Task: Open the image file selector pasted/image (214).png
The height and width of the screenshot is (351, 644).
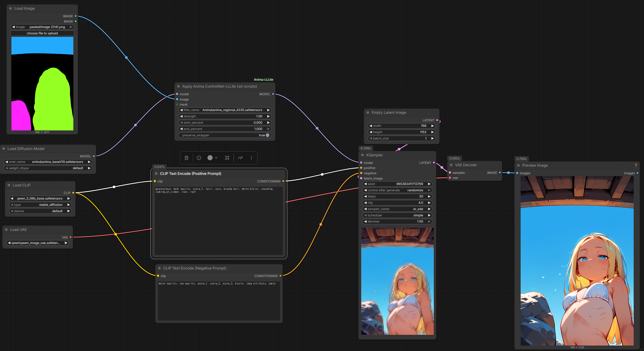Action: pyautogui.click(x=42, y=27)
